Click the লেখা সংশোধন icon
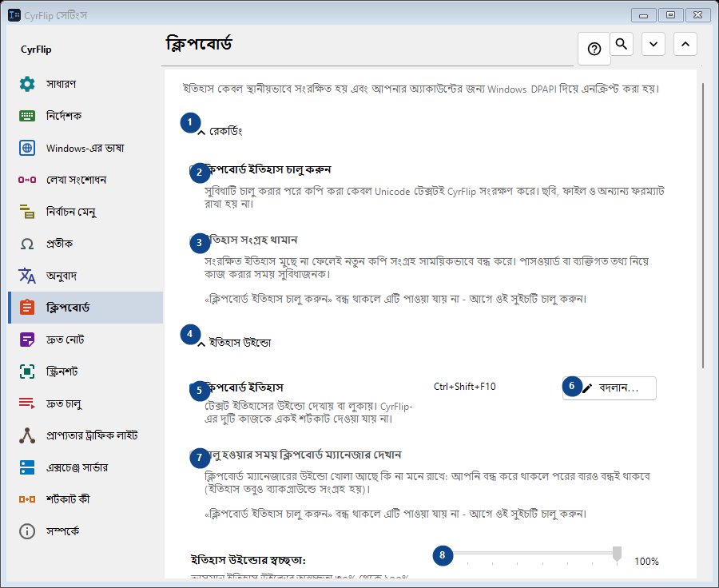Screen dimensions: 719x588 (x=27, y=180)
